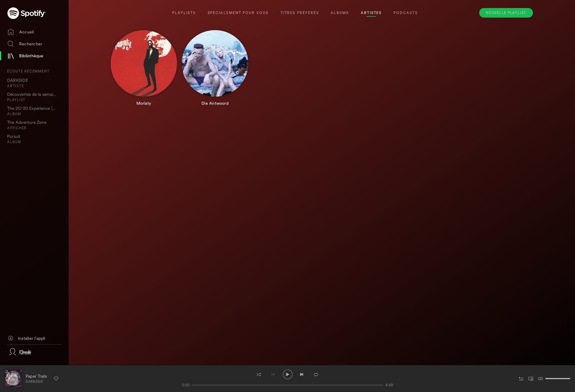
Task: Open the user profile icon
Action: click(13, 352)
